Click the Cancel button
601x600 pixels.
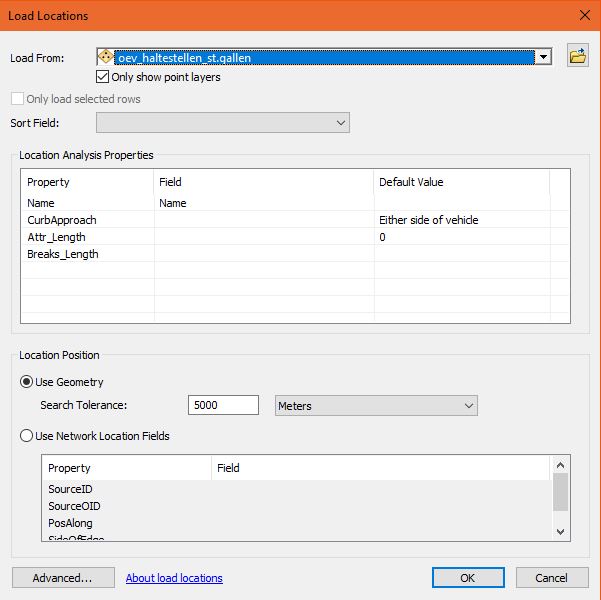[551, 578]
